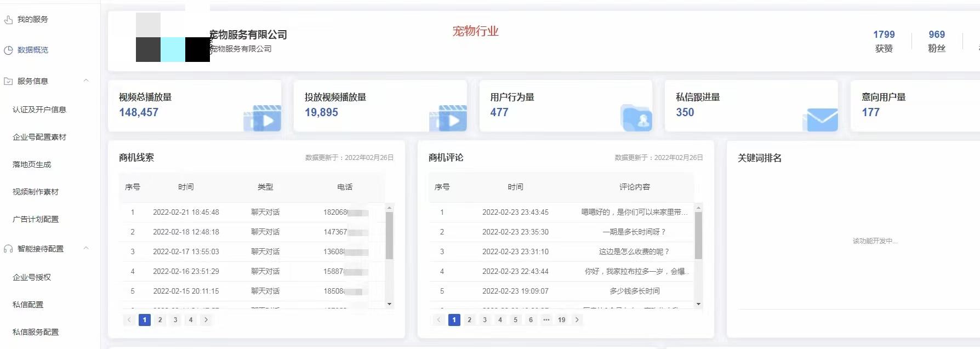Click the 智能接待配置 headset icon
Image resolution: width=980 pixels, height=349 pixels.
(x=8, y=249)
